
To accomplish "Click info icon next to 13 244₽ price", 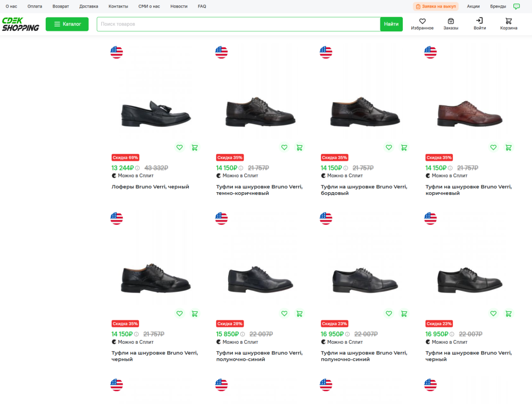I will click(137, 168).
